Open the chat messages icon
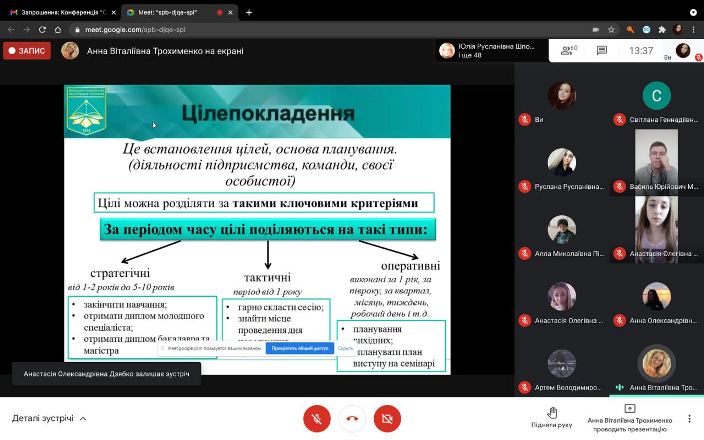Screen dimensions: 704x440 (602, 50)
